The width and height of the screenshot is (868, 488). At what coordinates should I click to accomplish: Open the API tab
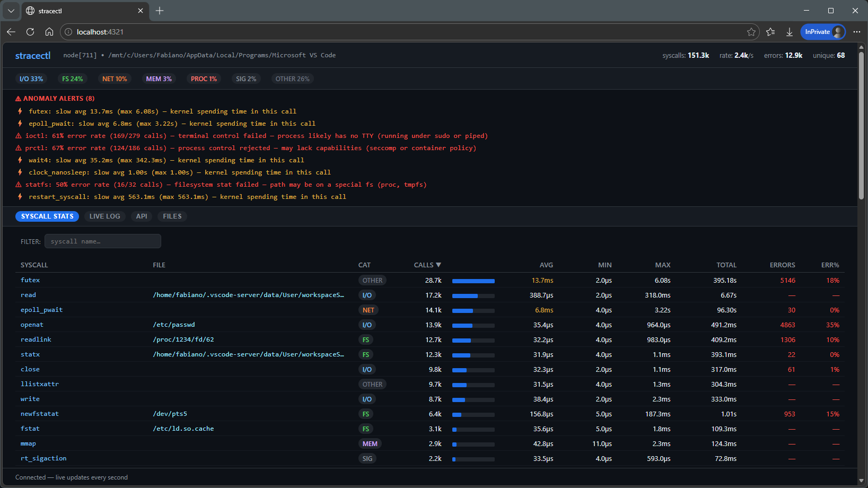(x=141, y=216)
